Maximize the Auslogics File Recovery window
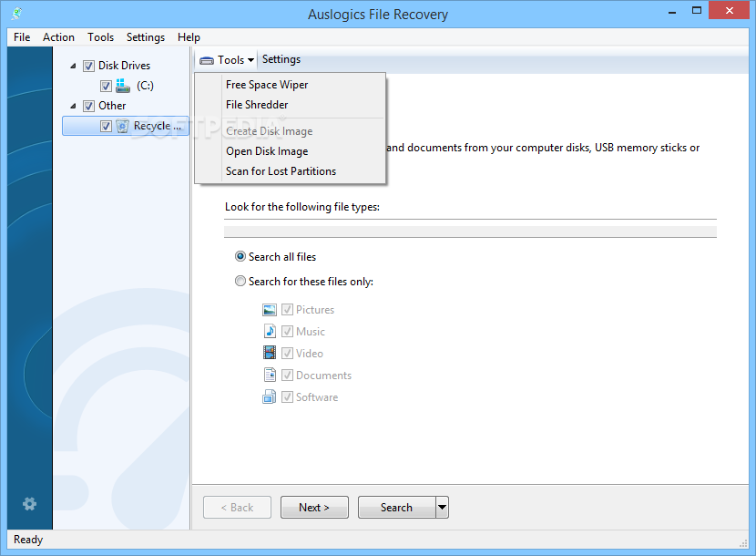The width and height of the screenshot is (756, 556). click(x=697, y=11)
